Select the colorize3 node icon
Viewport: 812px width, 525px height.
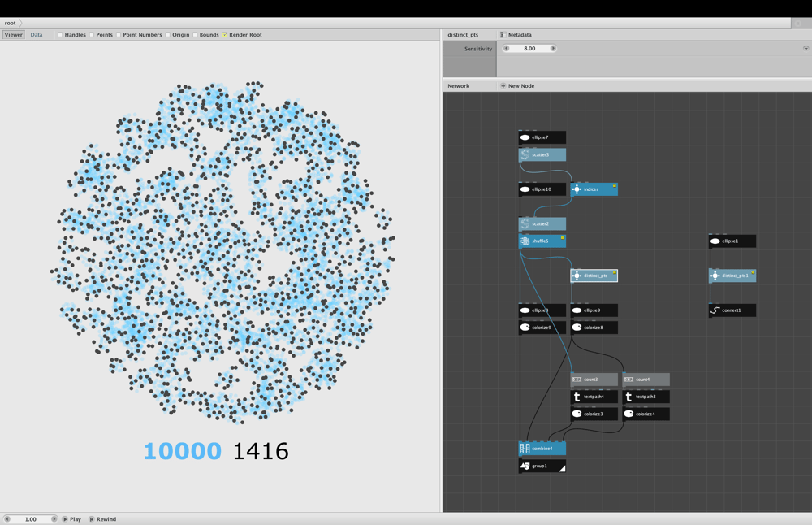(577, 414)
